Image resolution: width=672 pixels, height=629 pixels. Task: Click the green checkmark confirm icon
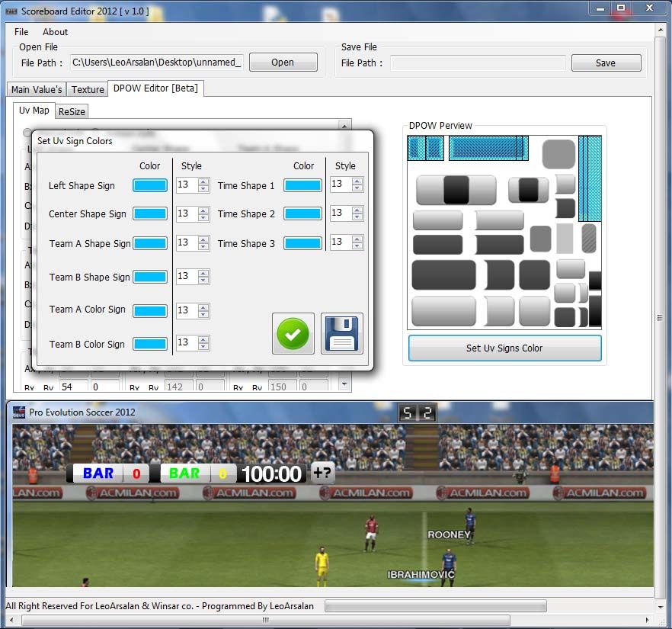(293, 333)
